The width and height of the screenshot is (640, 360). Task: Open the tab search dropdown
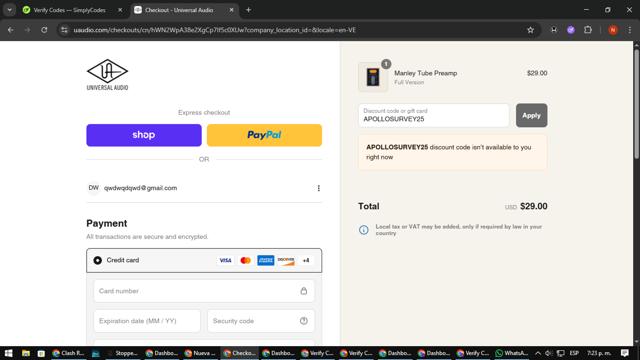coord(9,10)
